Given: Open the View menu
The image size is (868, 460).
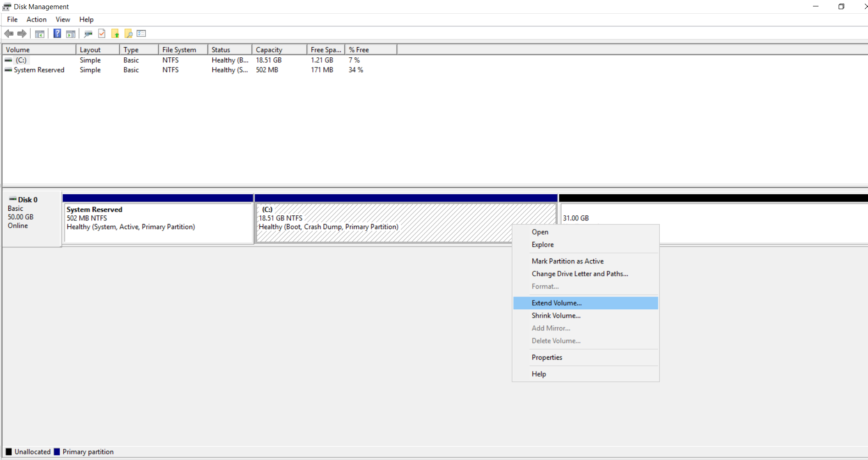Looking at the screenshot, I should 63,19.
